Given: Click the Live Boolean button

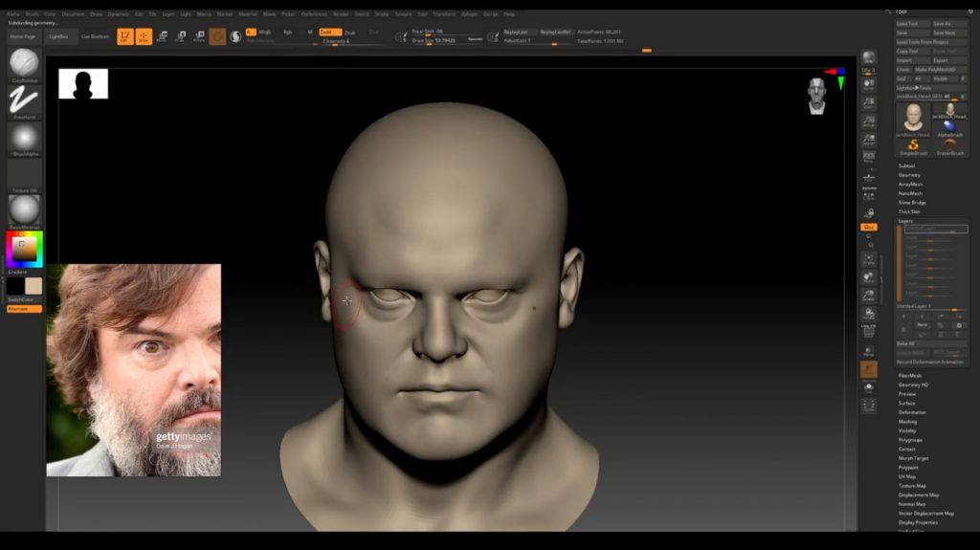Looking at the screenshot, I should [x=95, y=37].
